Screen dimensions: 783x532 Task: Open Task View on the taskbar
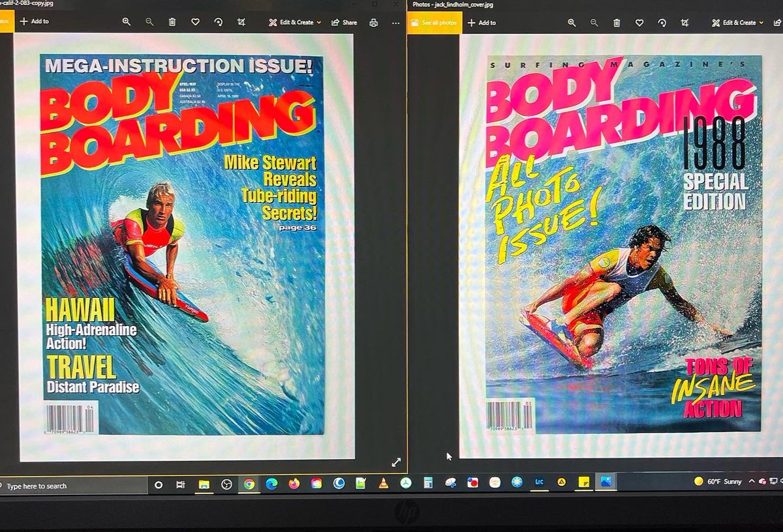(181, 485)
